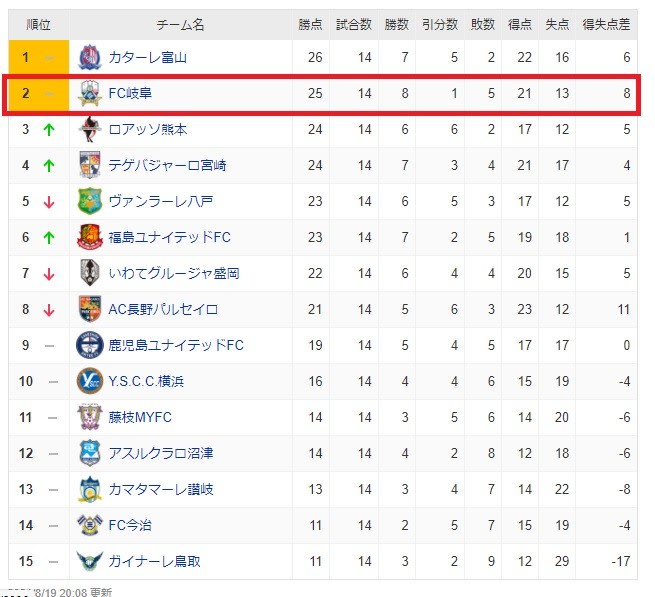Click the 得失点差 column header
Image resolution: width=655 pixels, height=597 pixels.
(606, 25)
